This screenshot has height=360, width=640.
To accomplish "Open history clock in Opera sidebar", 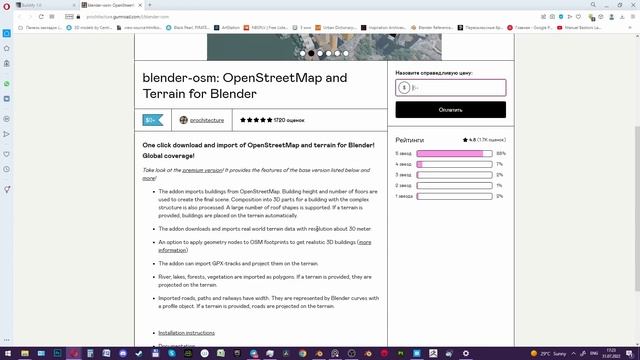I will click(7, 169).
